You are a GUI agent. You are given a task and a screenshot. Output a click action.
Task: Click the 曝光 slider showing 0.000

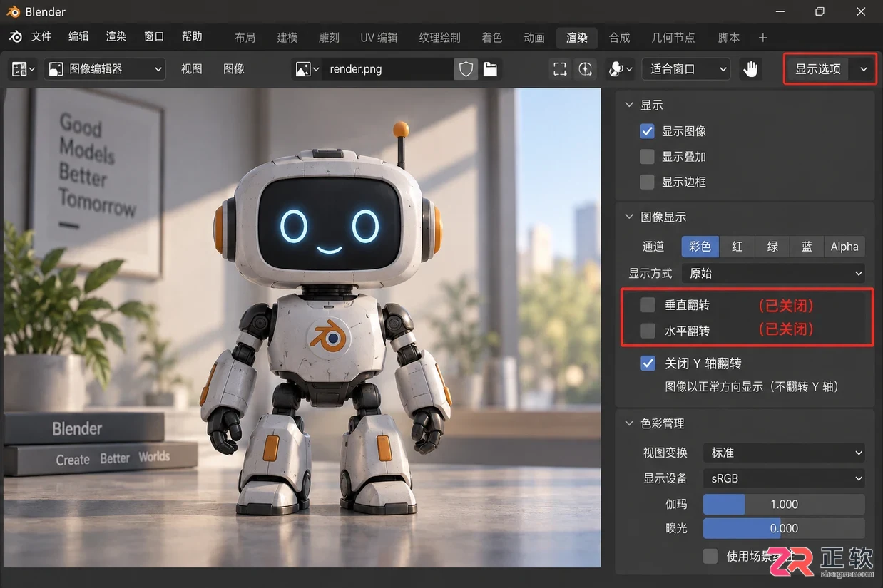(x=784, y=528)
